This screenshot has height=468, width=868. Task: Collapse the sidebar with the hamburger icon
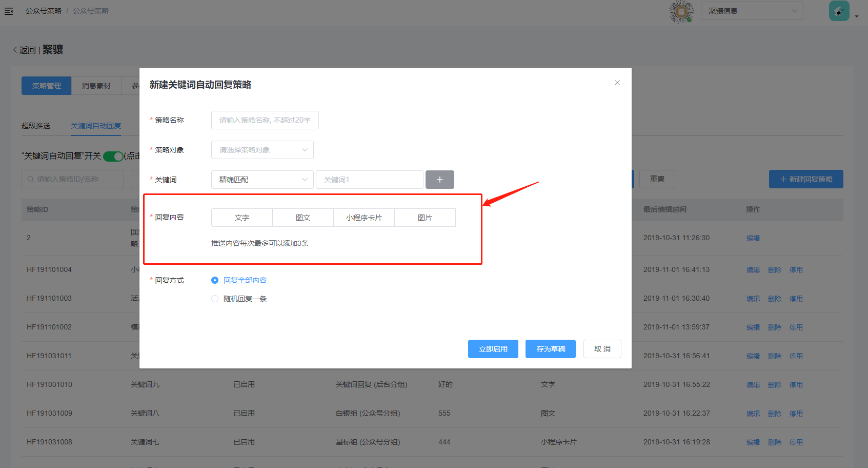(9, 11)
